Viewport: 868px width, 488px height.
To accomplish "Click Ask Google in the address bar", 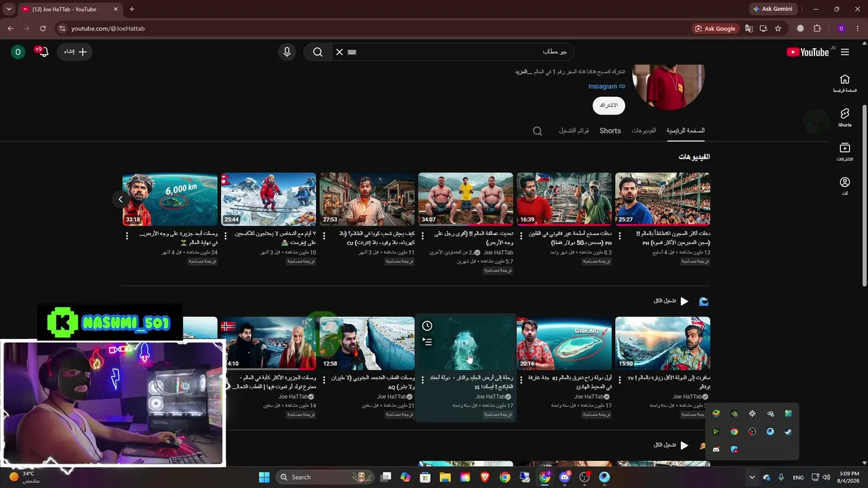I will 715,28.
